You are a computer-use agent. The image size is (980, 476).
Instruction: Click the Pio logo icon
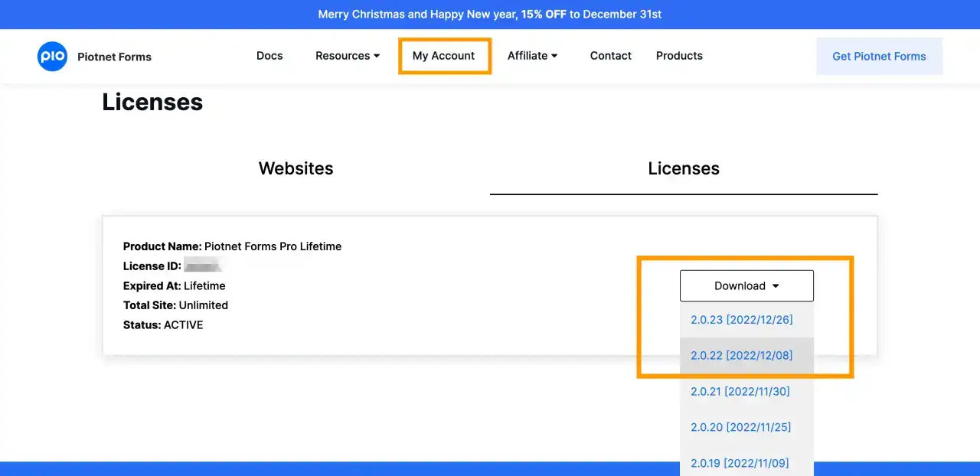53,57
